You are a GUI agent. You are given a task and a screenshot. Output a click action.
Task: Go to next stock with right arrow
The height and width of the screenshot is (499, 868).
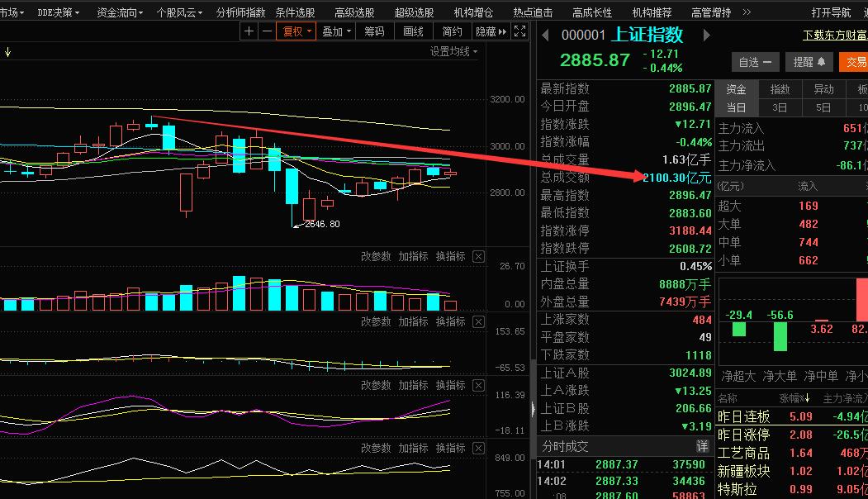coord(706,36)
